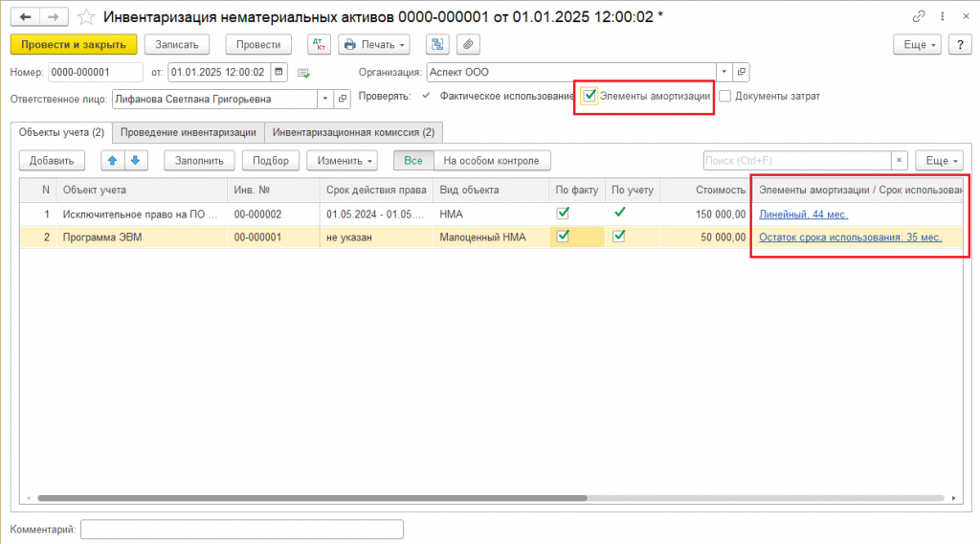Open help with the question mark button

[x=960, y=44]
